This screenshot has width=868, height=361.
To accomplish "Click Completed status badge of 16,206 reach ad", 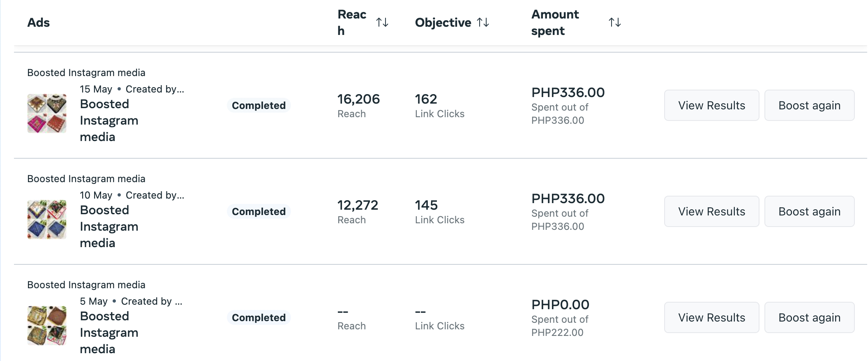I will pyautogui.click(x=259, y=105).
